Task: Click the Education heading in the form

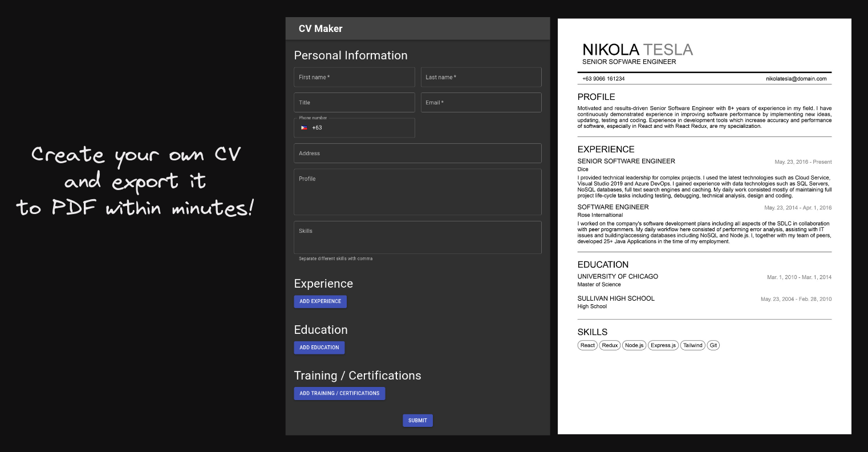Action: (321, 330)
